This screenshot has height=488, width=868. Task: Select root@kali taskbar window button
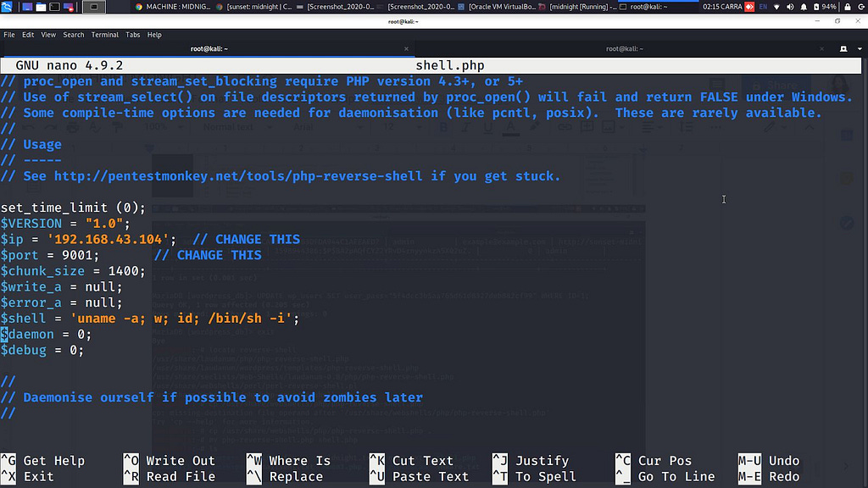click(x=658, y=7)
